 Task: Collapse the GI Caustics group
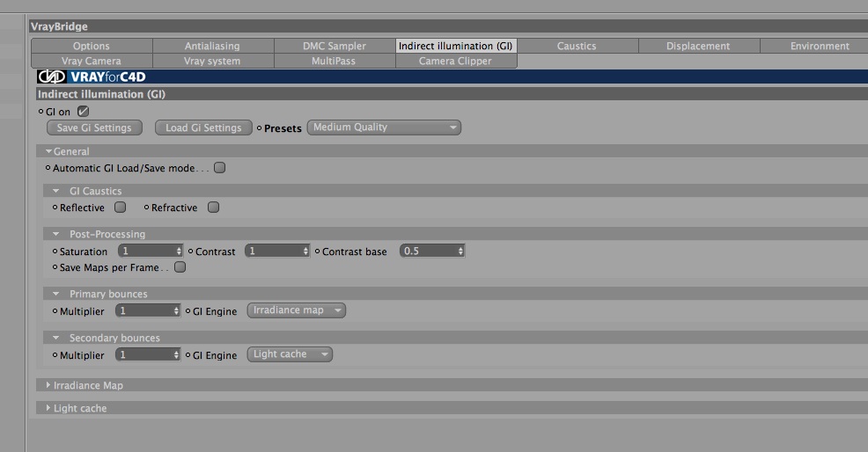56,191
